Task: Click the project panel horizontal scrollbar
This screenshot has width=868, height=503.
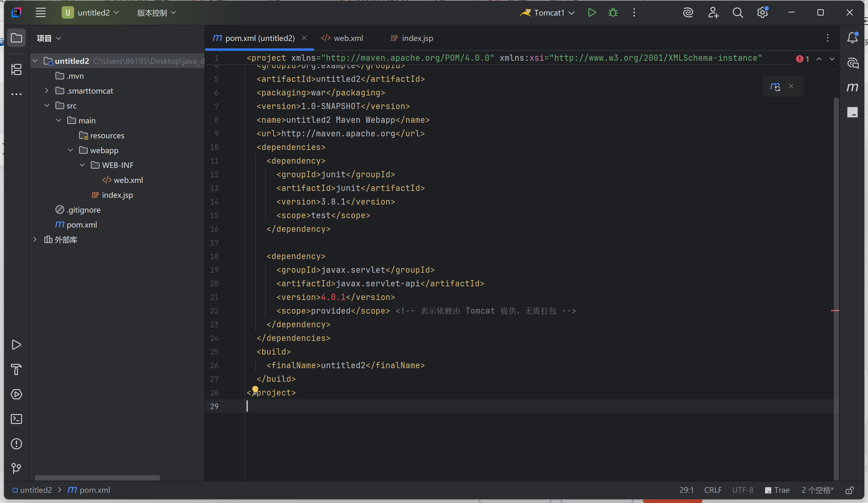Action: coord(97,478)
